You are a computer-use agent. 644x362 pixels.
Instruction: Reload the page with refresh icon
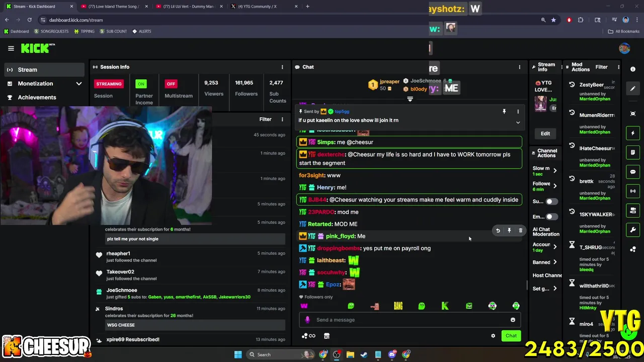tap(30, 20)
